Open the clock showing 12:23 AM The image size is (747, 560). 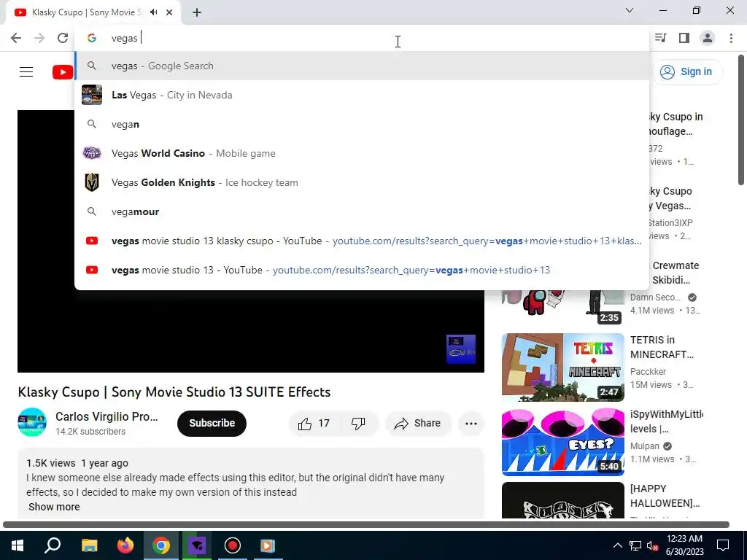(684, 545)
